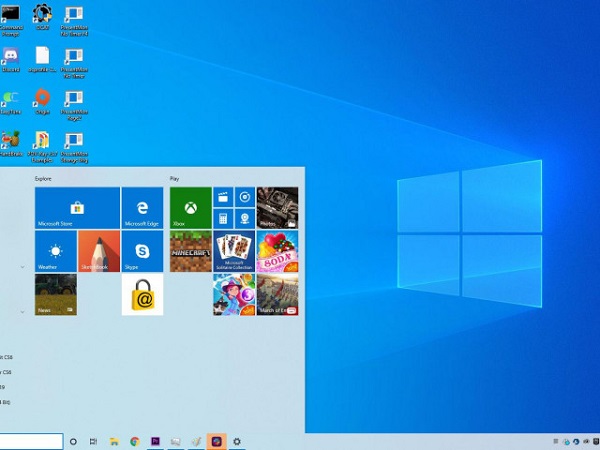Click the teal droplet icon in system tray
Viewport: 600px width, 450px height.
pyautogui.click(x=566, y=442)
